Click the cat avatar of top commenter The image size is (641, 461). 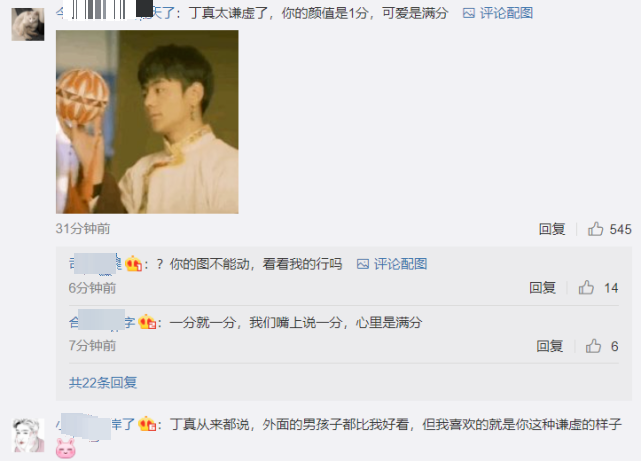pyautogui.click(x=28, y=25)
